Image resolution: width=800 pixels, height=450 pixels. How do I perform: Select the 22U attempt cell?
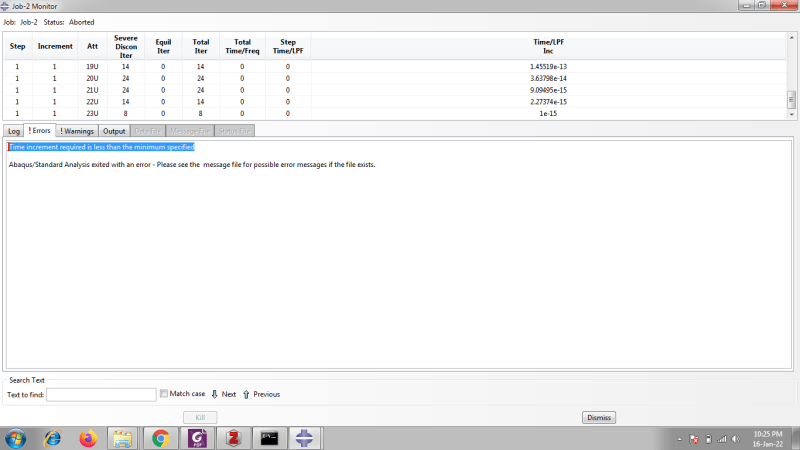pos(92,102)
